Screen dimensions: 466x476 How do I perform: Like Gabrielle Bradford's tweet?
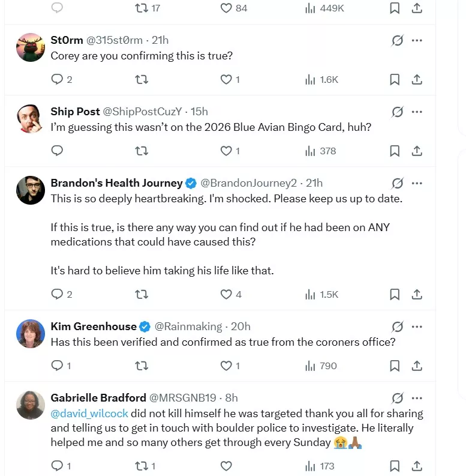[x=226, y=466]
